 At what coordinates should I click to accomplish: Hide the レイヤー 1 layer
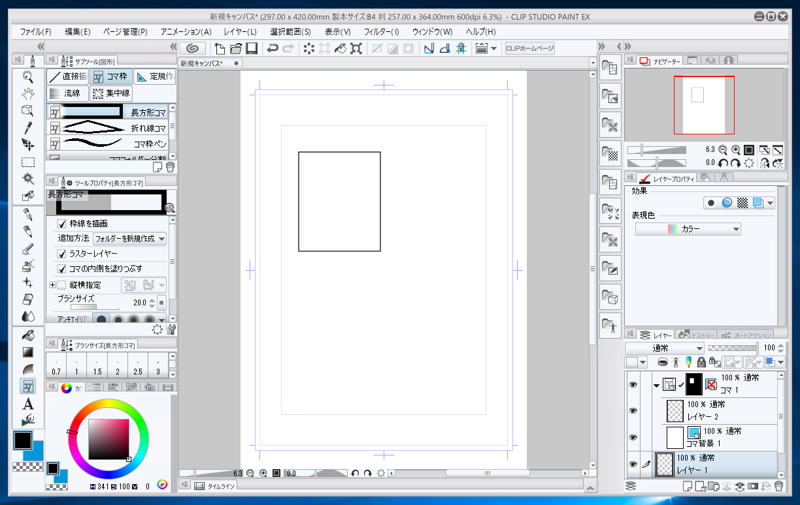coord(633,464)
